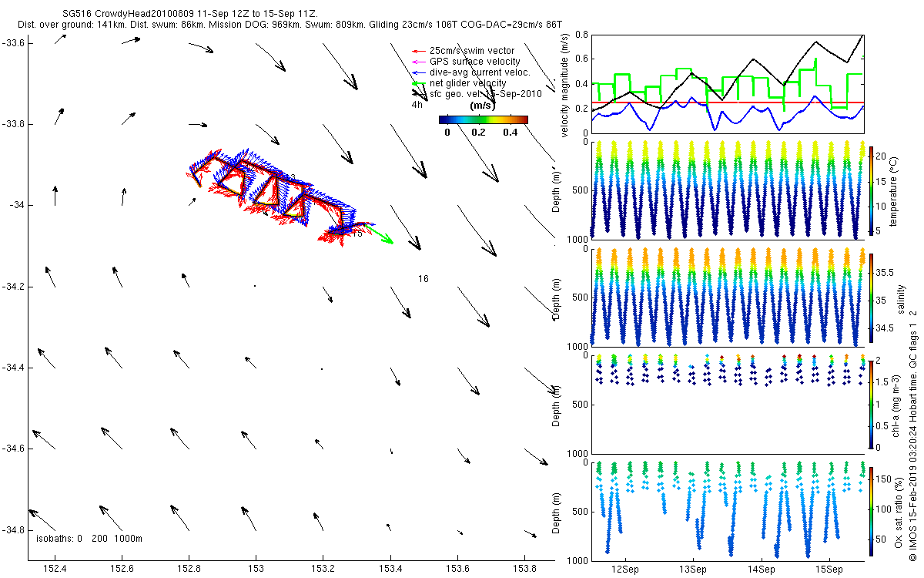Click the blue dive-avg current legend arrow
This screenshot has height=578, width=924.
pyautogui.click(x=419, y=72)
